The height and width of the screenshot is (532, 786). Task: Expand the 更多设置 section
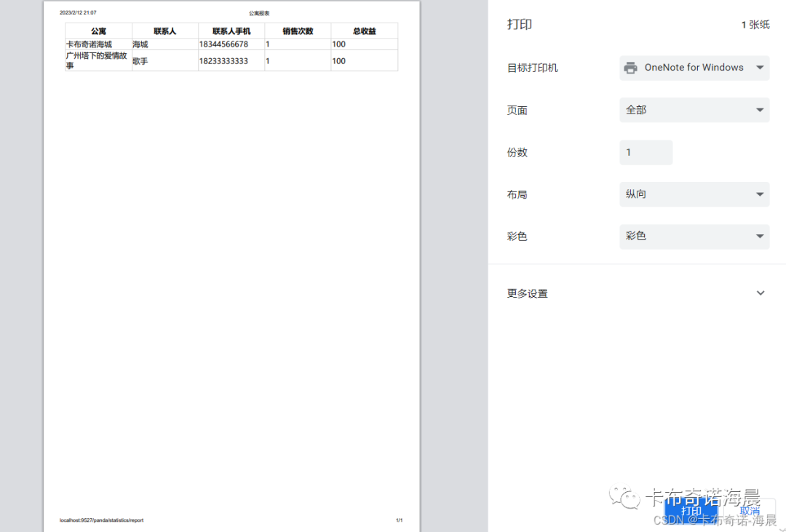pos(635,293)
